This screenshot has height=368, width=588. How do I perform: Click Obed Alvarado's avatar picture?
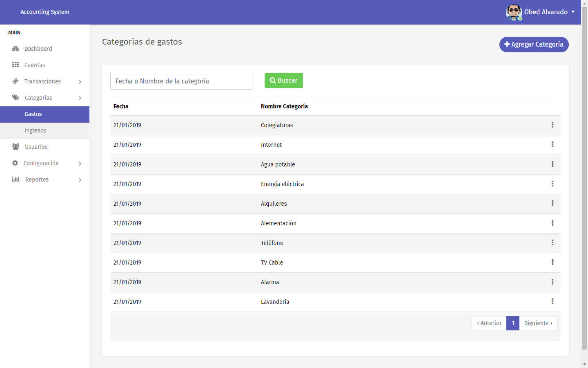pos(514,12)
